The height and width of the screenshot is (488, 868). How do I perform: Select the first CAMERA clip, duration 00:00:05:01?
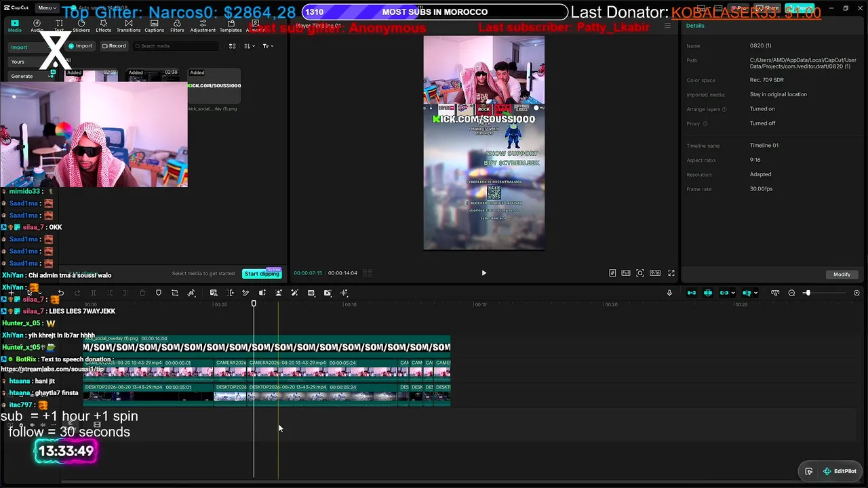[148, 369]
